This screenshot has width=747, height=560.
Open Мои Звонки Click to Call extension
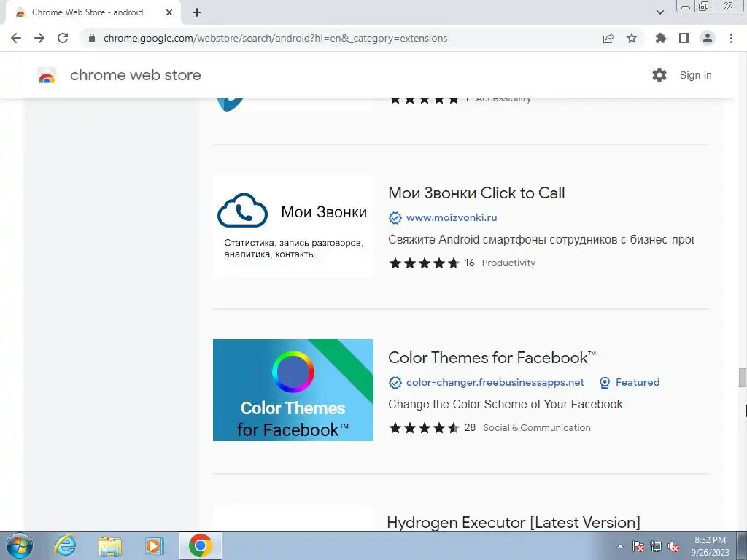pyautogui.click(x=476, y=192)
